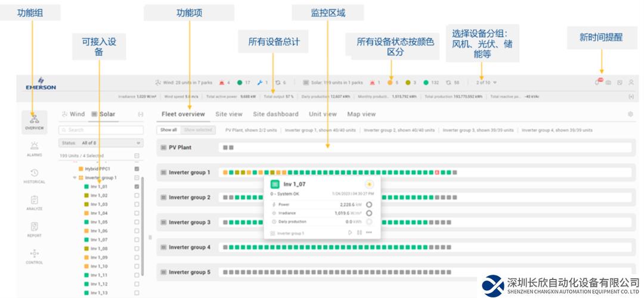Select the Wind tab in device panel
Image resolution: width=644 pixels, height=298 pixels.
73,114
